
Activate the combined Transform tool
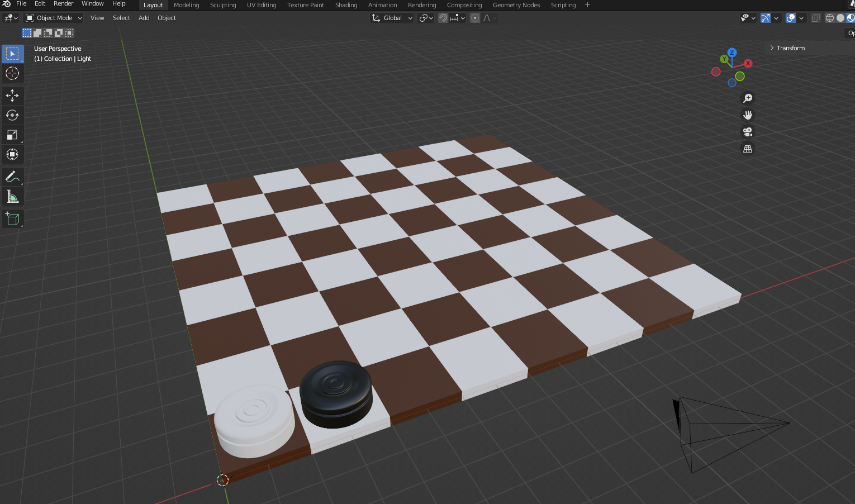coord(12,154)
